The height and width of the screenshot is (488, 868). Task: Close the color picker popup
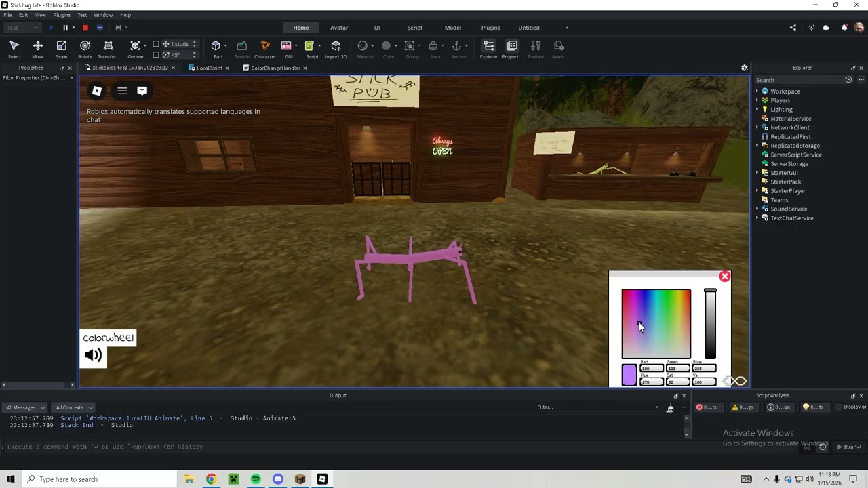[x=725, y=277]
